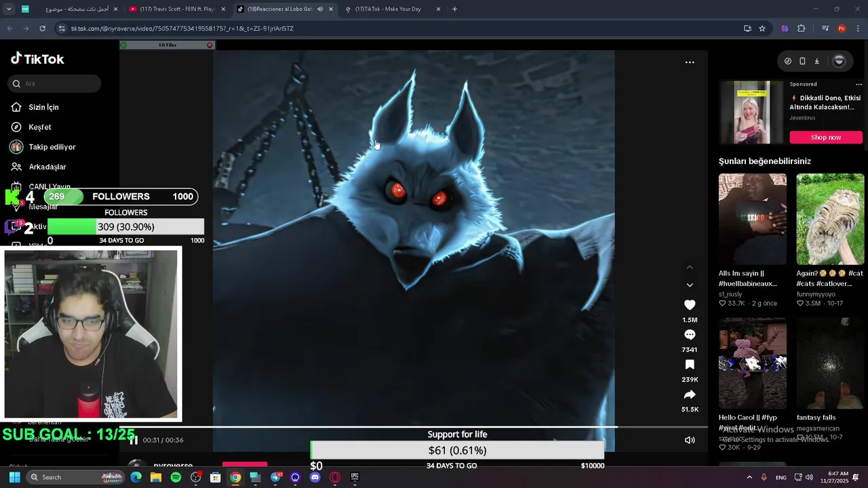Open s1_riusly creator link
This screenshot has width=868, height=488.
(x=730, y=294)
